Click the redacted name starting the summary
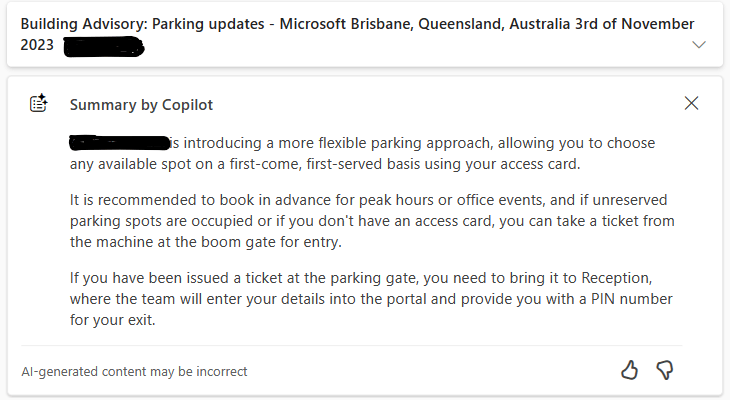 [120, 143]
